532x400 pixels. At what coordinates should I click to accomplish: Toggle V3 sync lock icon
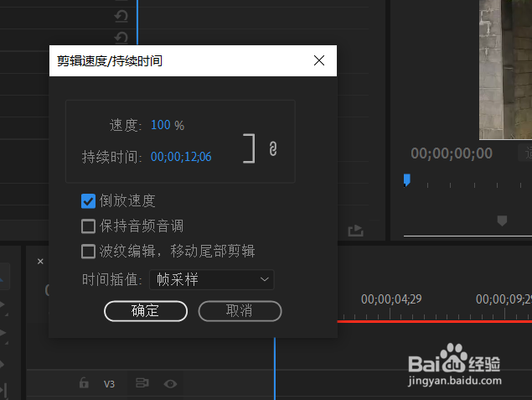(142, 383)
